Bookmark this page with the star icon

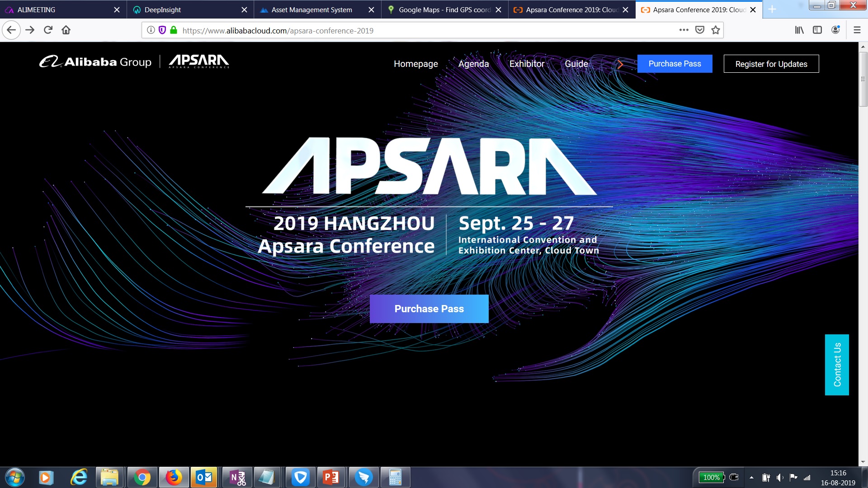[716, 30]
